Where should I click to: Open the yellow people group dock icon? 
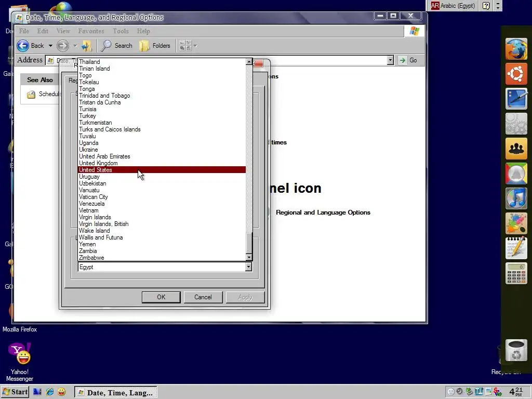pos(516,148)
